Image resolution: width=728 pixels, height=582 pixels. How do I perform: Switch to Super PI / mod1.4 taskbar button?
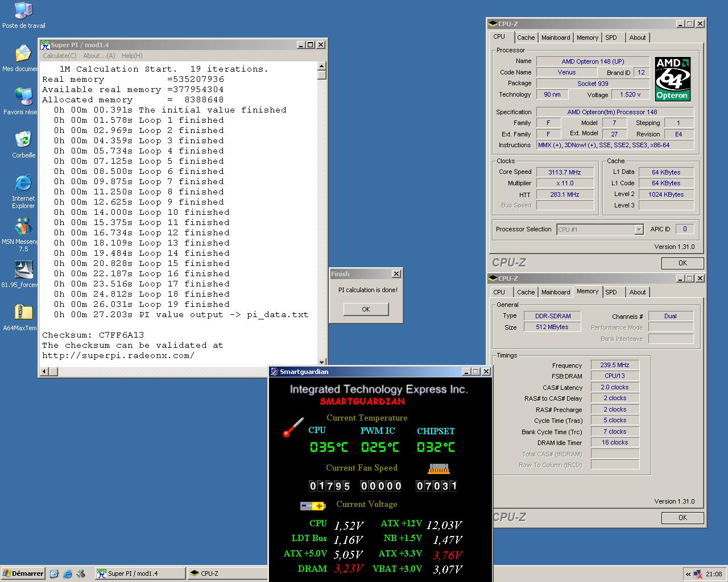pos(139,574)
